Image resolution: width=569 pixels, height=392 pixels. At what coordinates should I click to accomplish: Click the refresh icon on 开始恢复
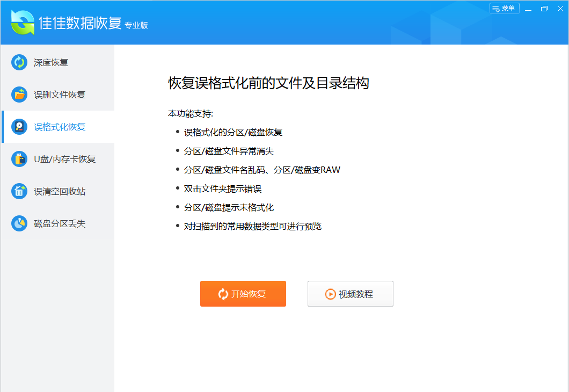point(223,294)
